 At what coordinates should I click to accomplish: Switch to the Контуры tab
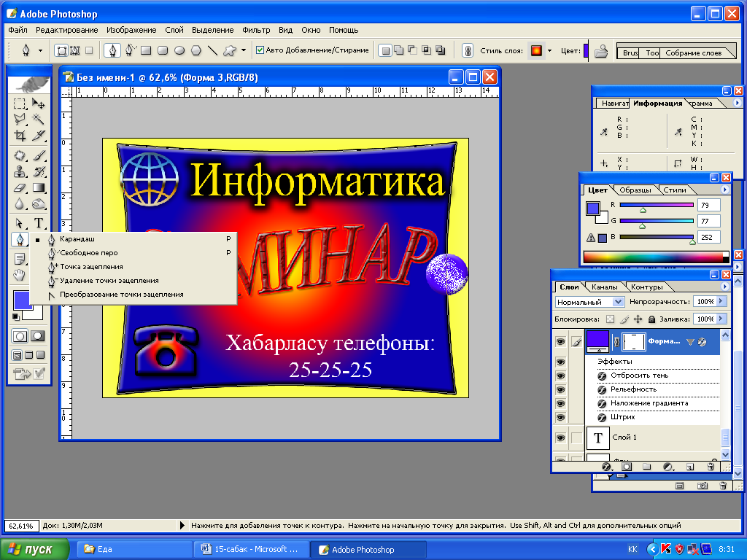pyautogui.click(x=647, y=287)
